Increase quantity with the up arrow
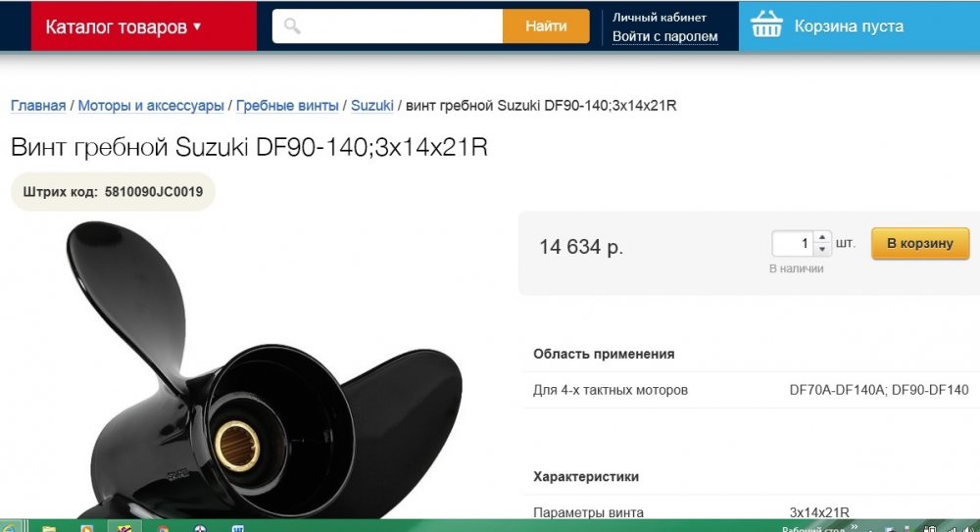 (x=822, y=237)
